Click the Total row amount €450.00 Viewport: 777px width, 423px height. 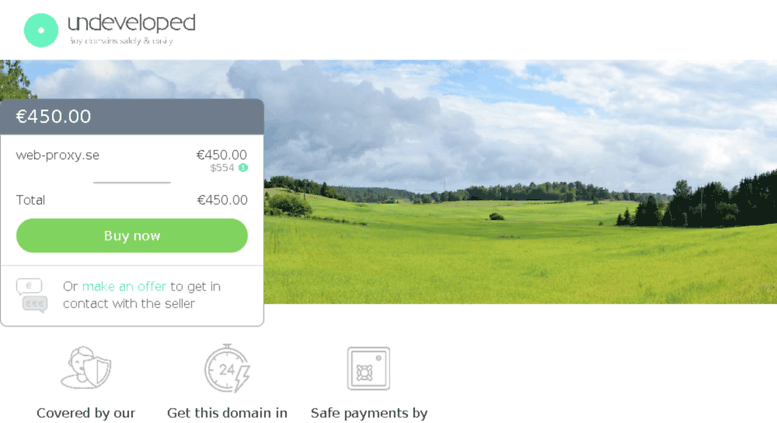[222, 200]
